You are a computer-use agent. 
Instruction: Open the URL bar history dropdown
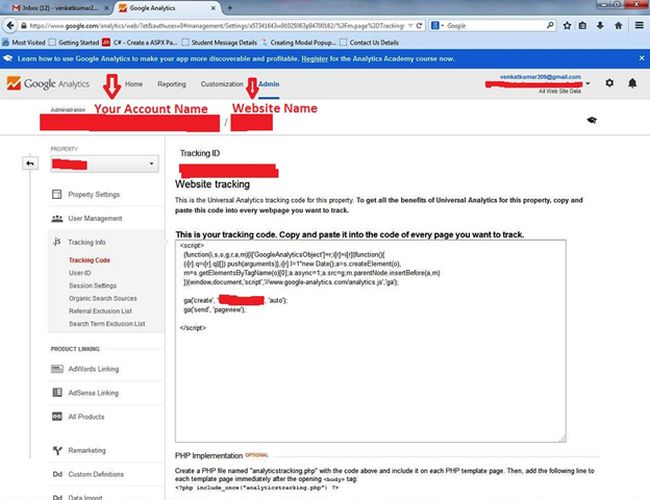click(410, 26)
